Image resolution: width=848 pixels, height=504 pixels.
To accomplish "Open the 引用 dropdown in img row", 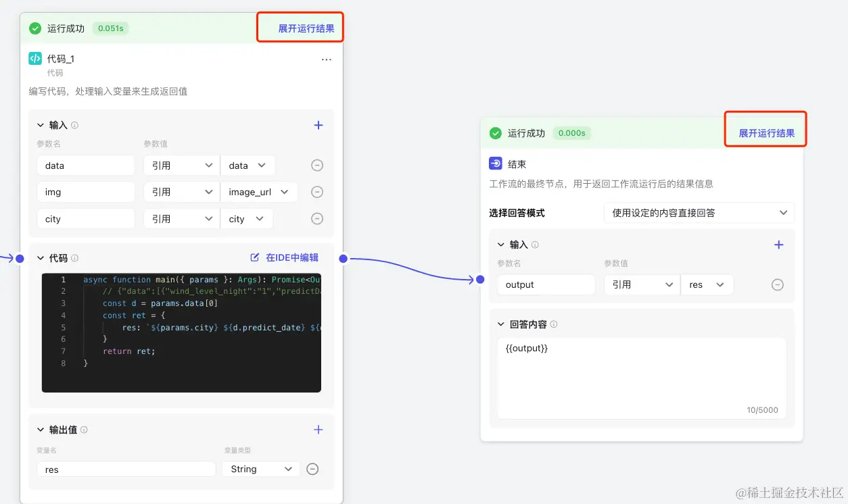I will [181, 192].
